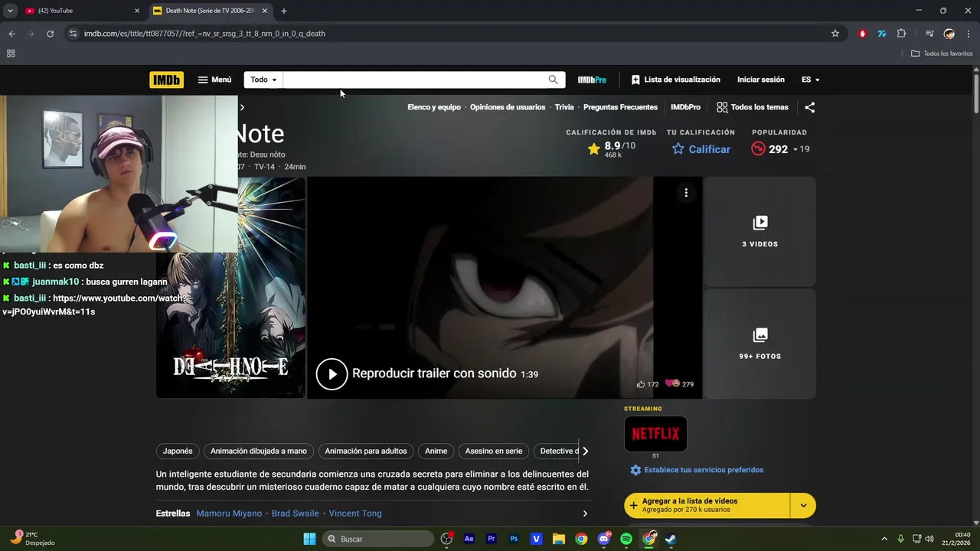Go to Trivia page
The height and width of the screenshot is (551, 980).
(564, 107)
